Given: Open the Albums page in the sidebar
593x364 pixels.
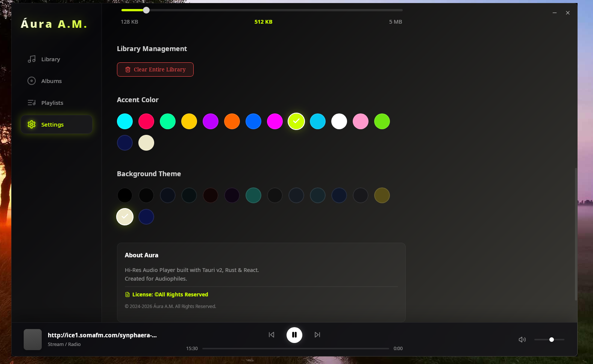Looking at the screenshot, I should click(56, 81).
